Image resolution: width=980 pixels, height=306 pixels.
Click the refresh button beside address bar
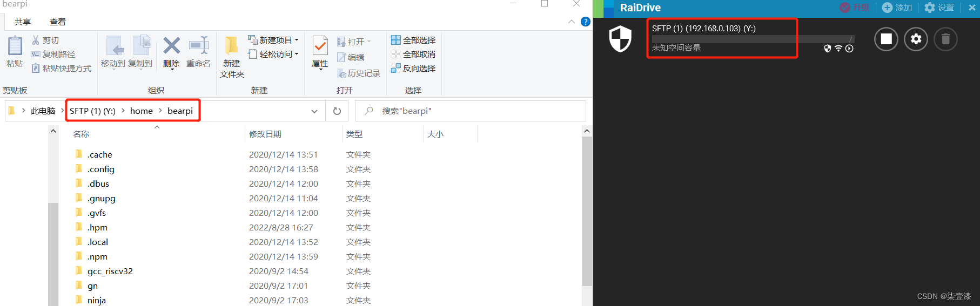(337, 111)
